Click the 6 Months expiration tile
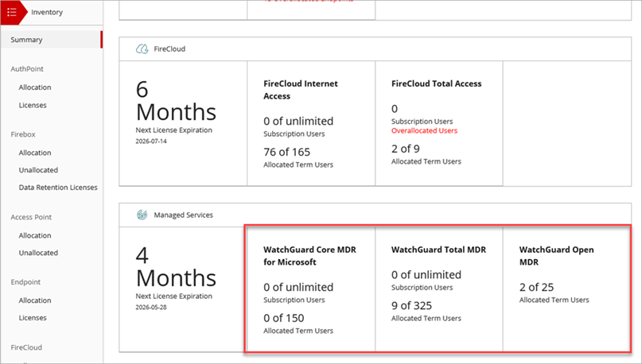The height and width of the screenshot is (364, 642). point(183,123)
